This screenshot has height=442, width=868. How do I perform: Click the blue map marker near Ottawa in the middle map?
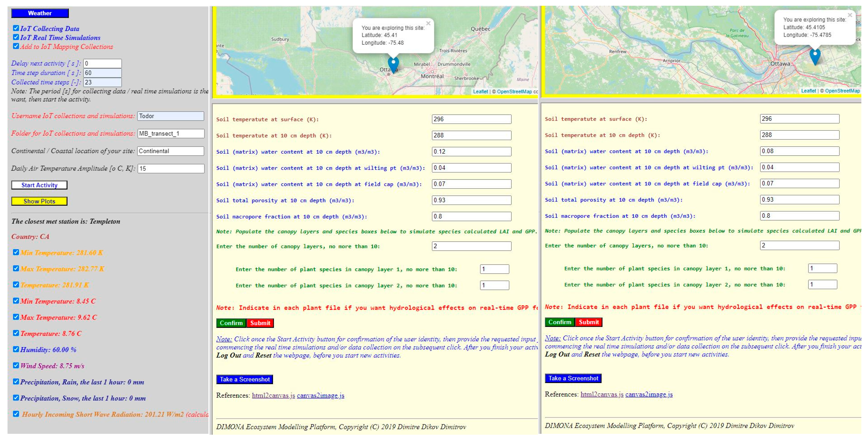(x=393, y=65)
